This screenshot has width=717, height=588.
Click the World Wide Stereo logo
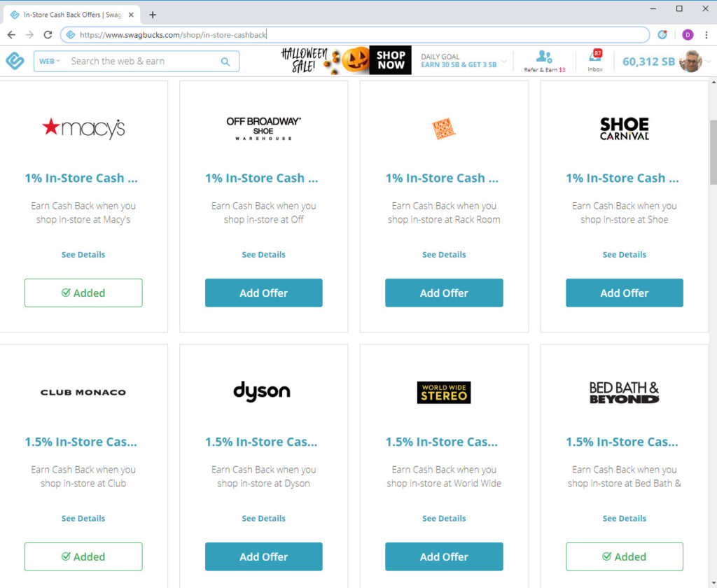pyautogui.click(x=443, y=392)
